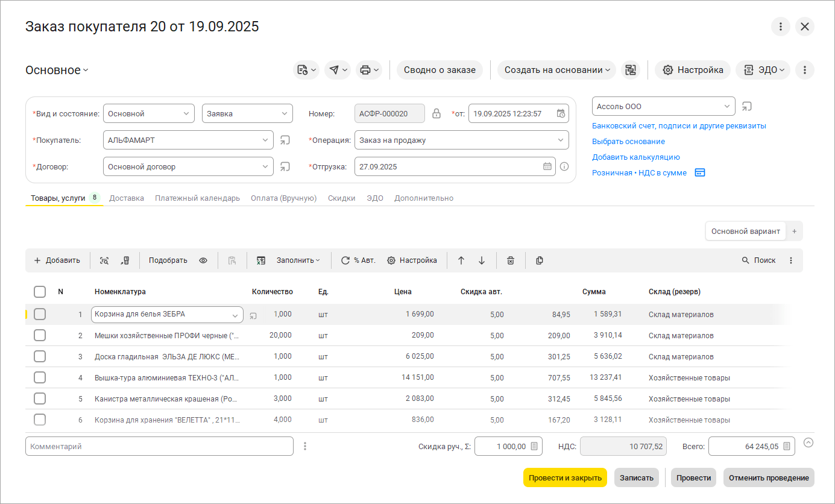
Task: Check the box for row 1 Корзина для белья
Action: tap(40, 314)
